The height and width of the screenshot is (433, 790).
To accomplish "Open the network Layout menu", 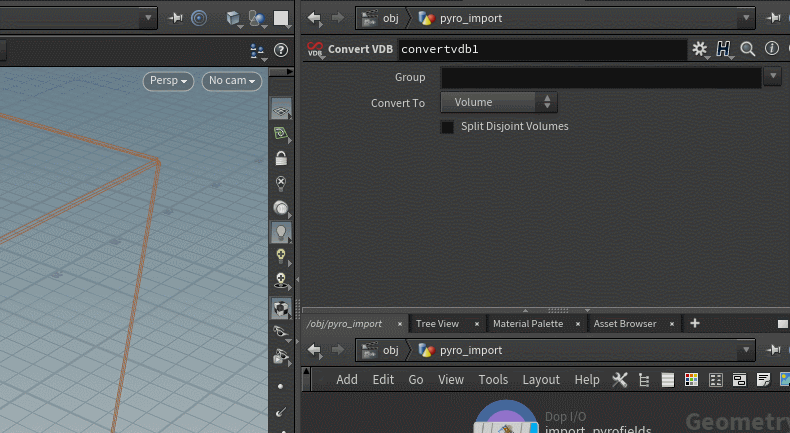I will point(541,380).
